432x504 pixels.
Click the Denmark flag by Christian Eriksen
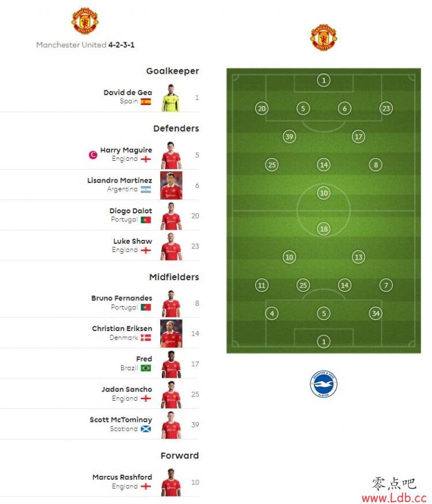click(x=146, y=338)
